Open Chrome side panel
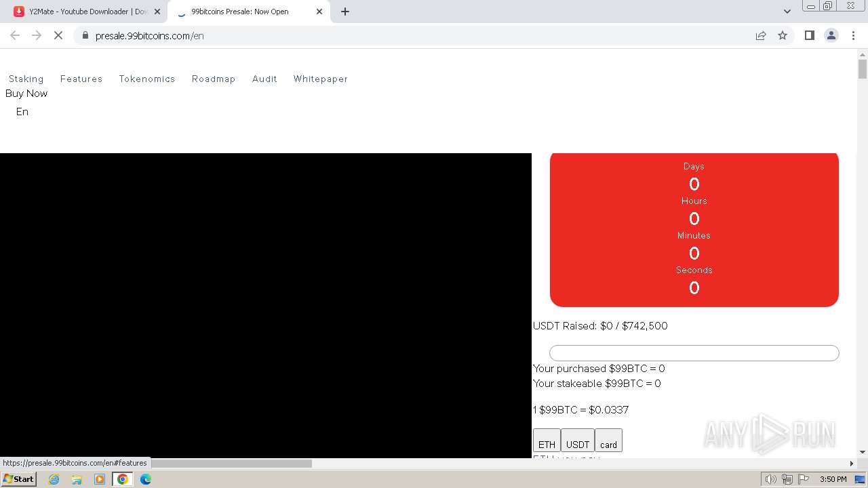Viewport: 868px width, 488px height. coord(809,35)
